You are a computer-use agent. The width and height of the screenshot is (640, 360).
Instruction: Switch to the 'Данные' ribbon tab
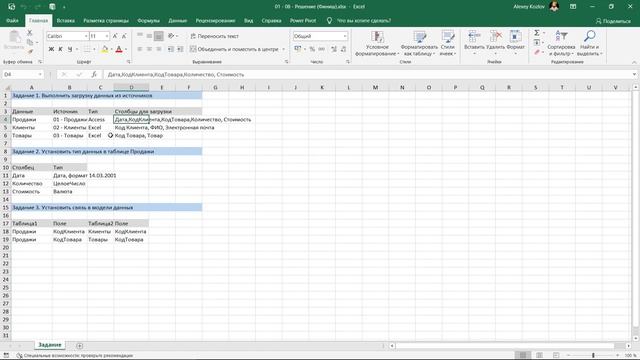(178, 20)
